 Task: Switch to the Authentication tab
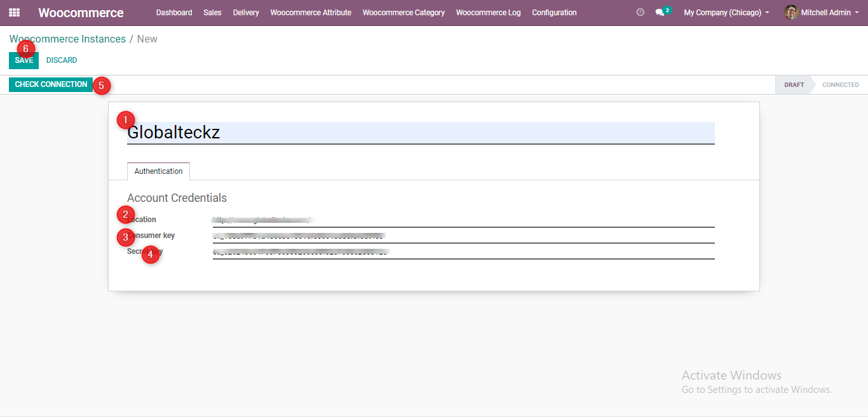(158, 171)
